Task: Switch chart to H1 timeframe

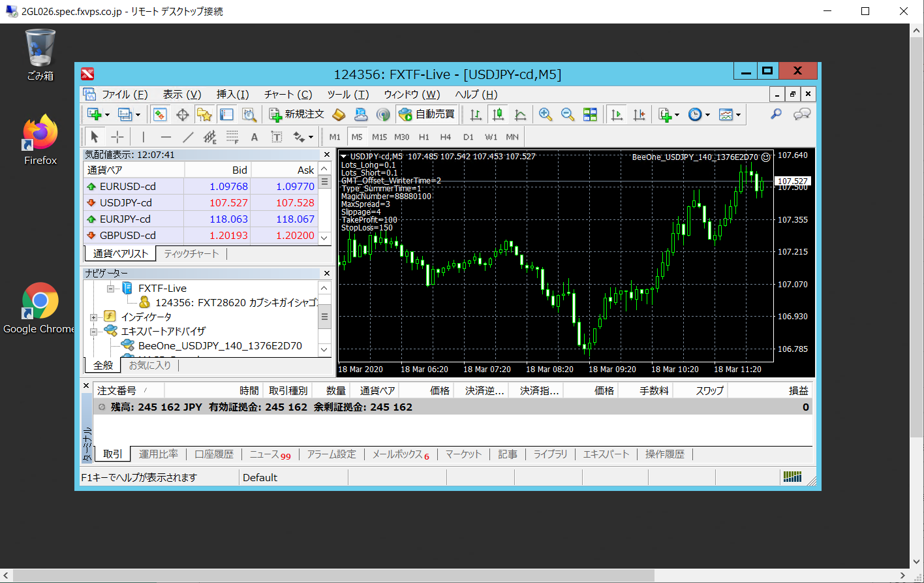Action: coord(424,137)
